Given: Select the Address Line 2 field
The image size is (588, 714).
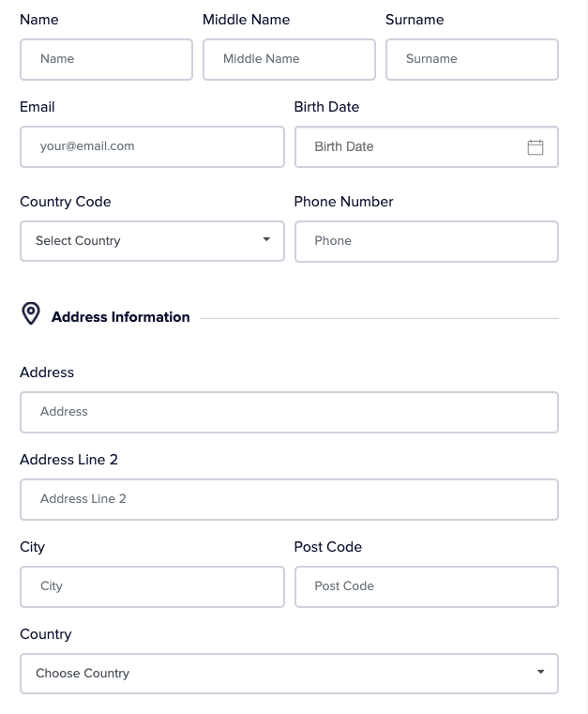Looking at the screenshot, I should [290, 499].
